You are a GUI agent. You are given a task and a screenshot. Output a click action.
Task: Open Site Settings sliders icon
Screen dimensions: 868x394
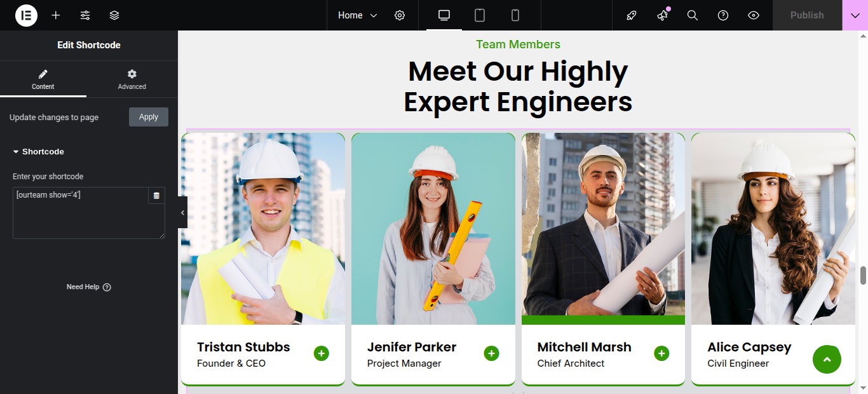coord(85,15)
